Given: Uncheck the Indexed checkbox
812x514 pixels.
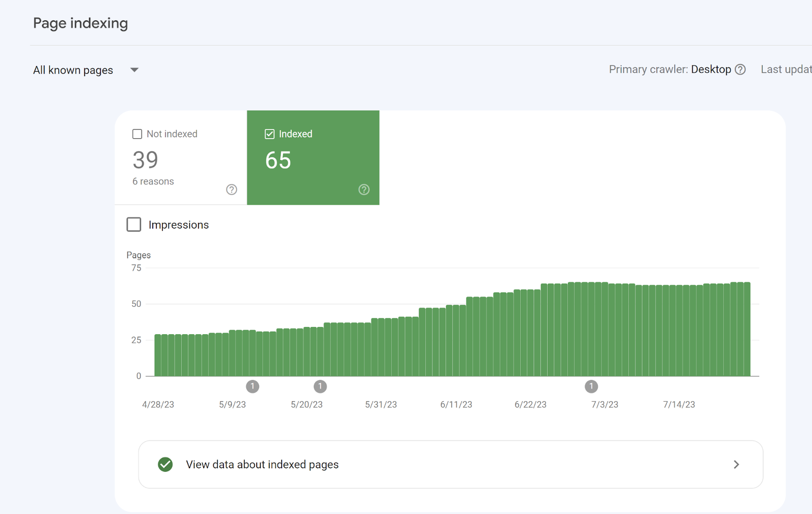Looking at the screenshot, I should 269,134.
